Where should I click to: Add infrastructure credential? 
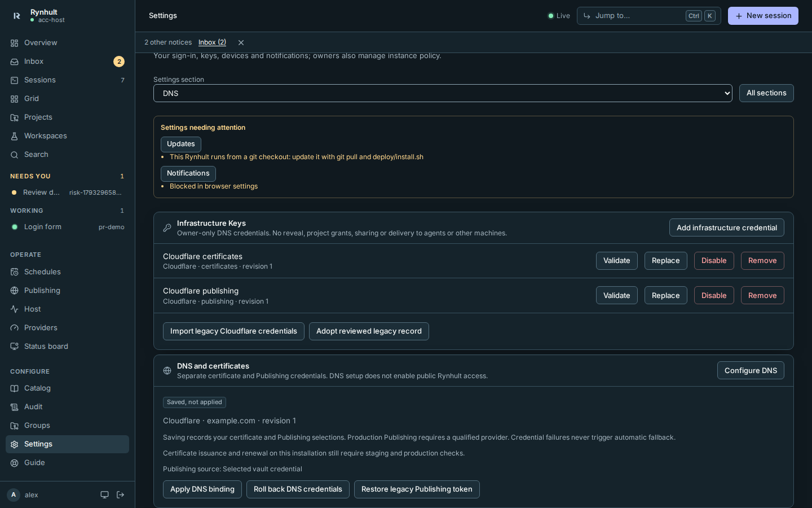click(x=727, y=227)
